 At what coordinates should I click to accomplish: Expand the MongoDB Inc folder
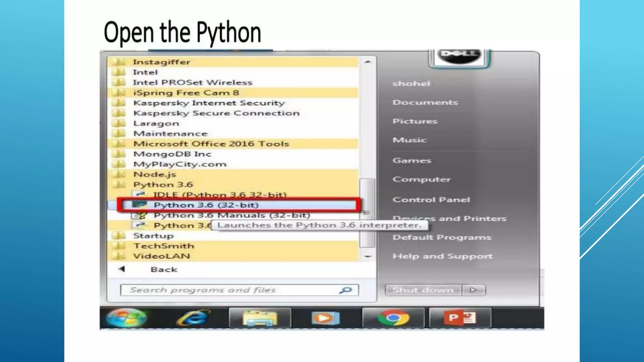pos(172,154)
